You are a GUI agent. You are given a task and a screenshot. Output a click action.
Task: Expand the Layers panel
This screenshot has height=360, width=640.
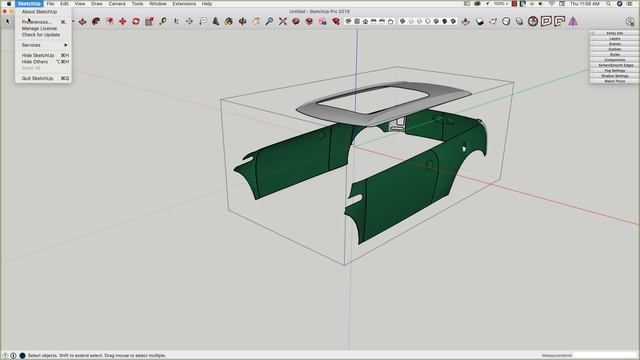pyautogui.click(x=615, y=38)
